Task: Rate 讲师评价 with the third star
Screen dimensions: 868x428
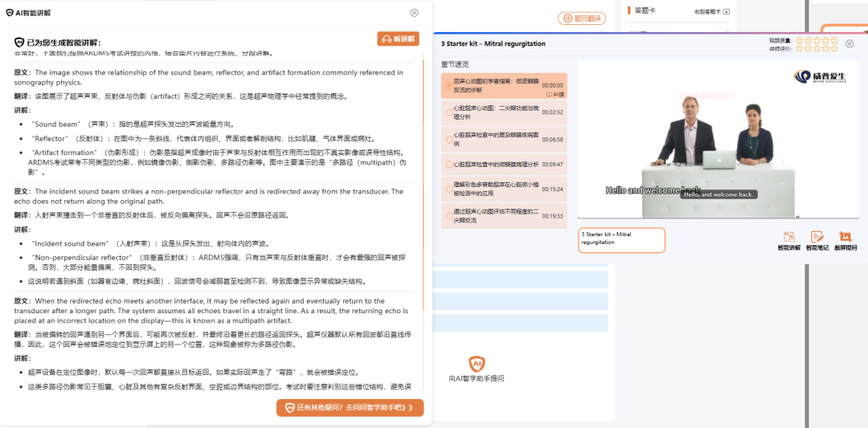Action: tap(817, 49)
